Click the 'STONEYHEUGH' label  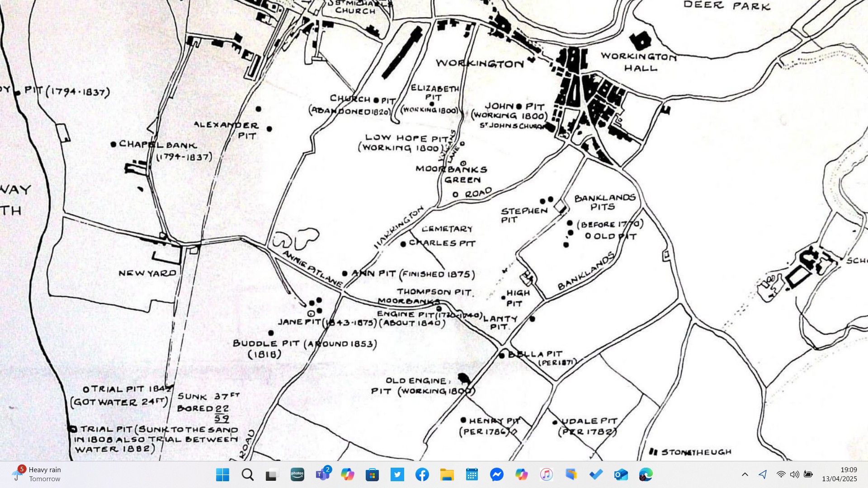[x=696, y=452]
